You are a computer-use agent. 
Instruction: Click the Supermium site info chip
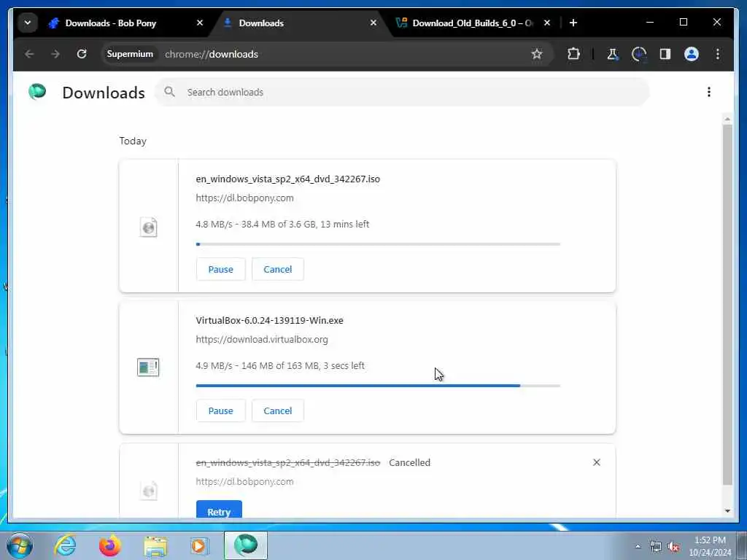[130, 54]
